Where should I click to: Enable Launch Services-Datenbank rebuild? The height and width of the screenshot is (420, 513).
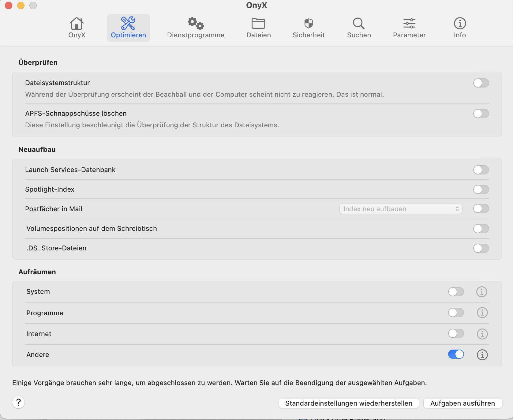(481, 170)
